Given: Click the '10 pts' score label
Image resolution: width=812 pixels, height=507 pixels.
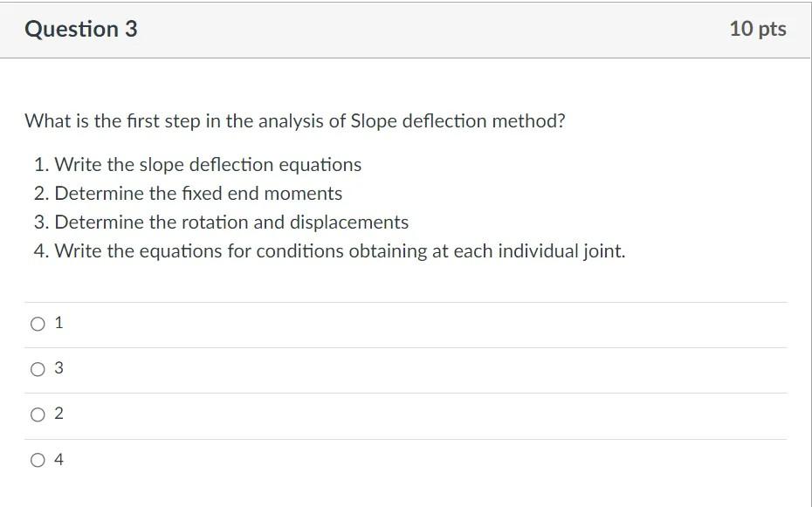Looking at the screenshot, I should (758, 29).
